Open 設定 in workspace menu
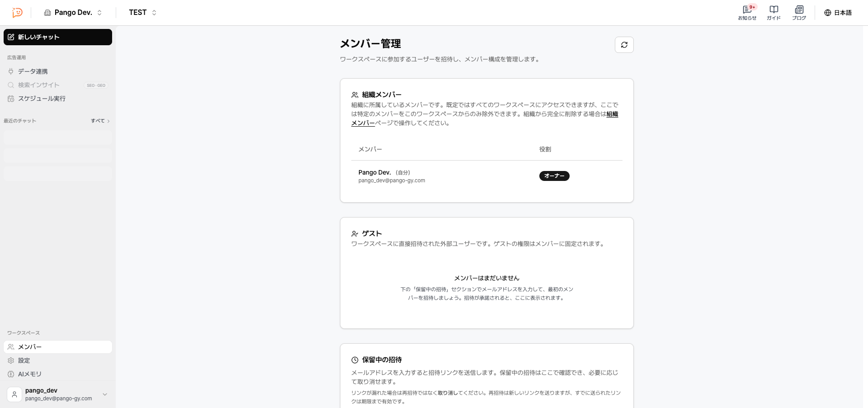Screen dimensions: 868x408 (x=58, y=361)
